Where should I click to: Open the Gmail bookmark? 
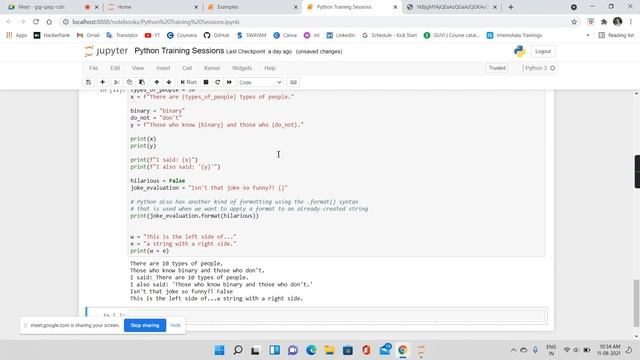pos(88,36)
